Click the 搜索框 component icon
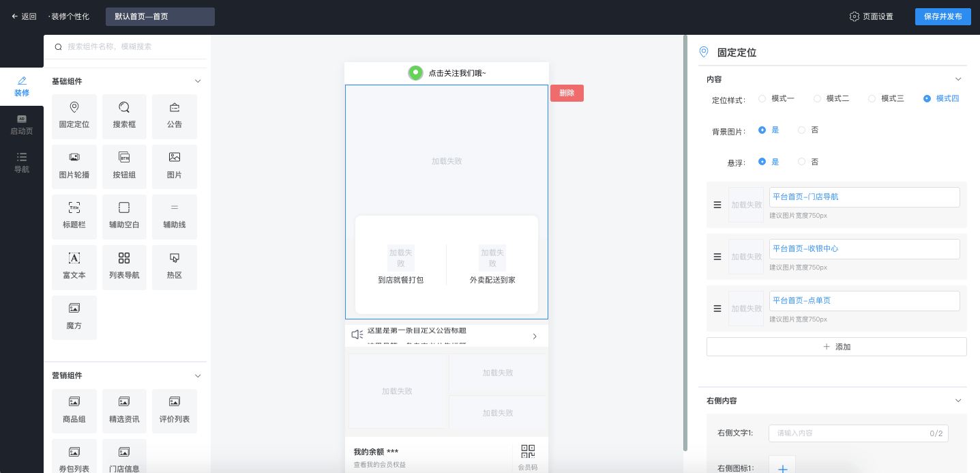This screenshot has height=473, width=980. (124, 116)
